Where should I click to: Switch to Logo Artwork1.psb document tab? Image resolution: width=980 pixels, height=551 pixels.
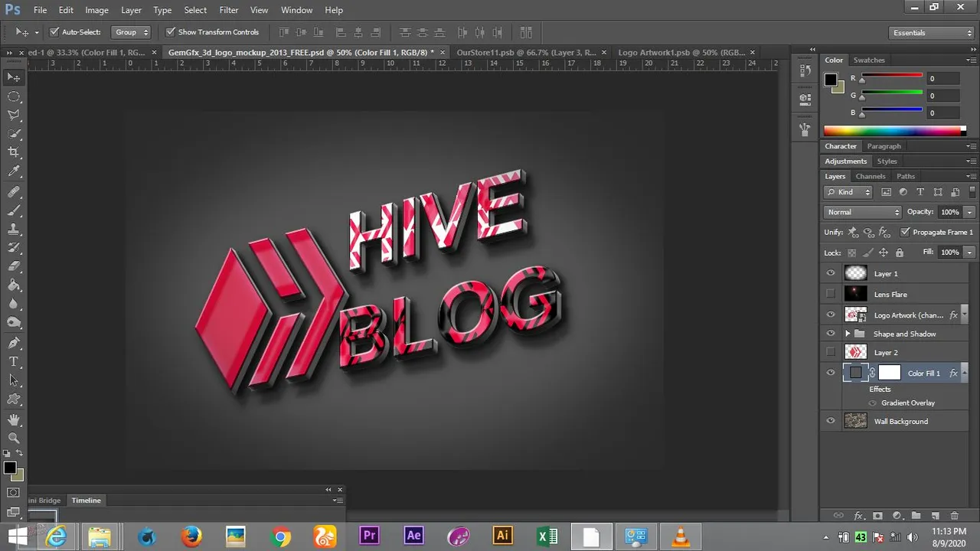click(x=681, y=52)
